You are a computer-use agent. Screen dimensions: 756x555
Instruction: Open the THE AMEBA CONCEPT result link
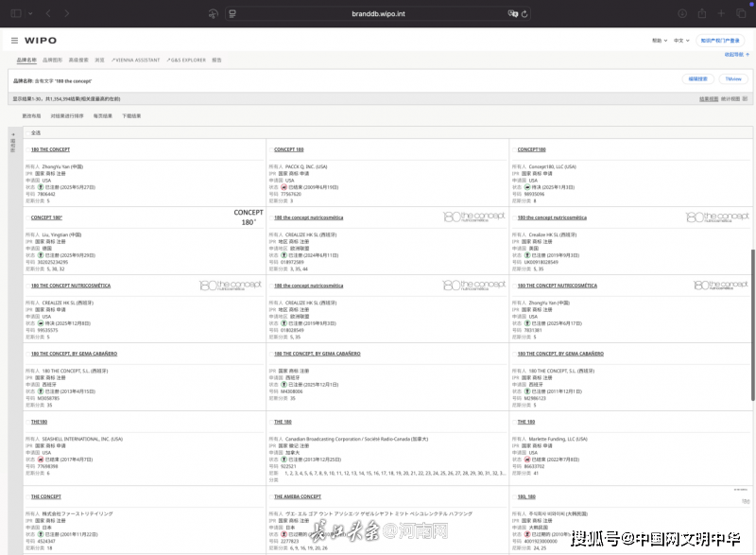click(x=298, y=495)
